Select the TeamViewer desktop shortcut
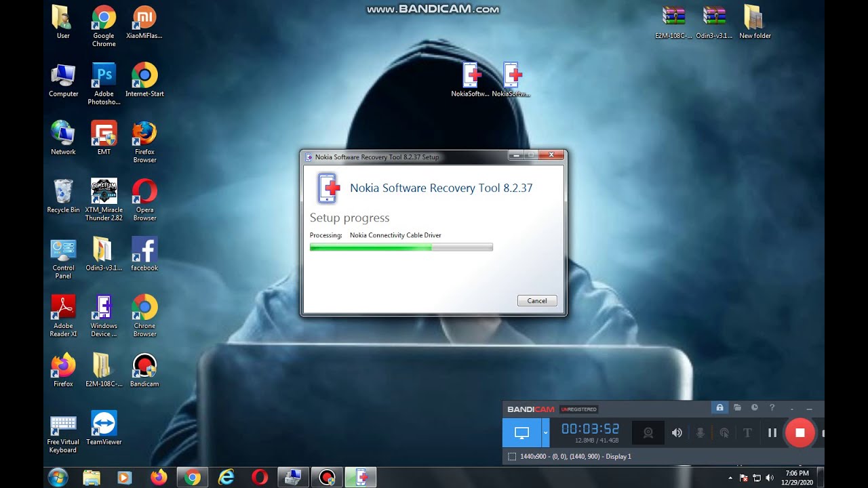Viewport: 868px width, 488px height. [104, 428]
